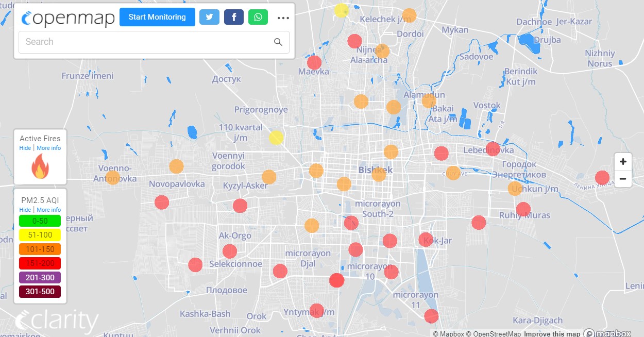Zoom in with the plus button

point(623,162)
